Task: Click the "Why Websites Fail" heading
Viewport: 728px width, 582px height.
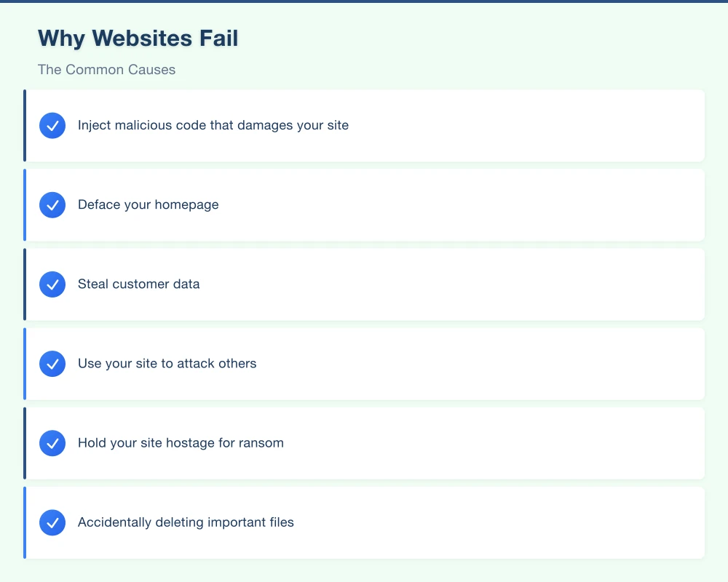Action: click(x=138, y=38)
